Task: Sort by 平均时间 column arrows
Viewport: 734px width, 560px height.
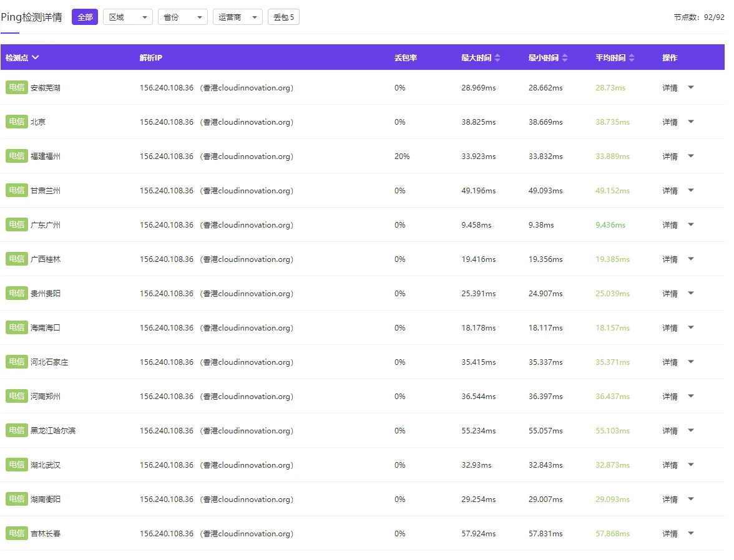Action: pos(632,57)
